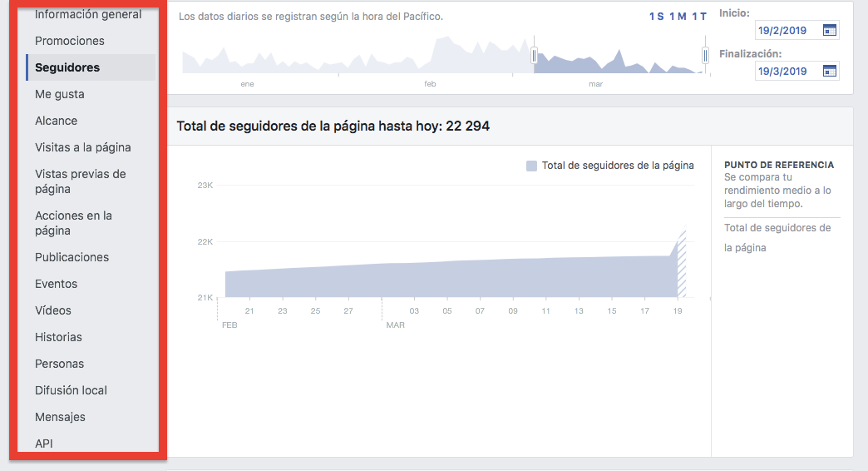This screenshot has width=868, height=471.
Task: Open calendar icon for Inicio date
Action: click(829, 31)
